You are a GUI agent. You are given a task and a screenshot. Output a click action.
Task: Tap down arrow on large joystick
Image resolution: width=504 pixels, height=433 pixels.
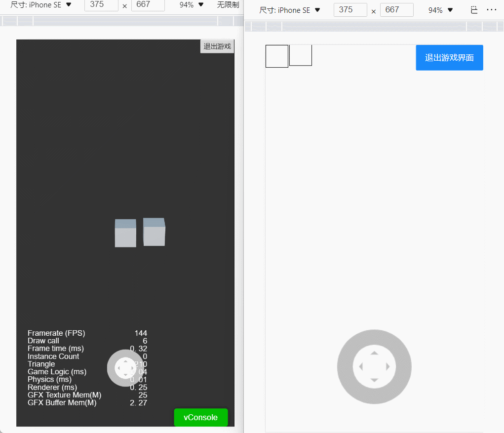tap(374, 380)
